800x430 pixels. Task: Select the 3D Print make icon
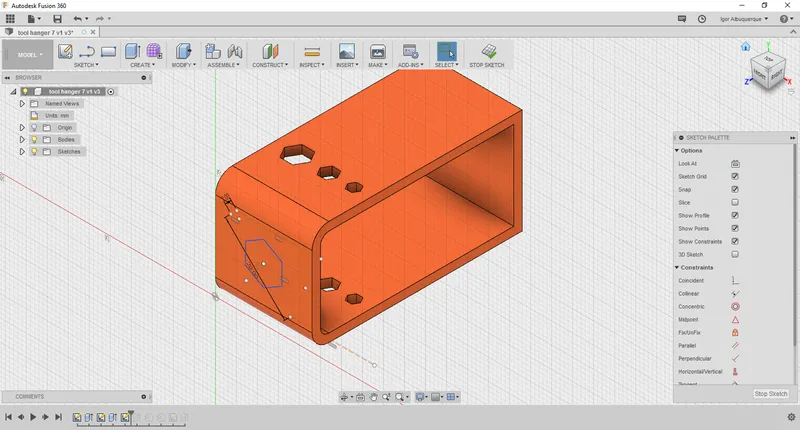(x=378, y=52)
